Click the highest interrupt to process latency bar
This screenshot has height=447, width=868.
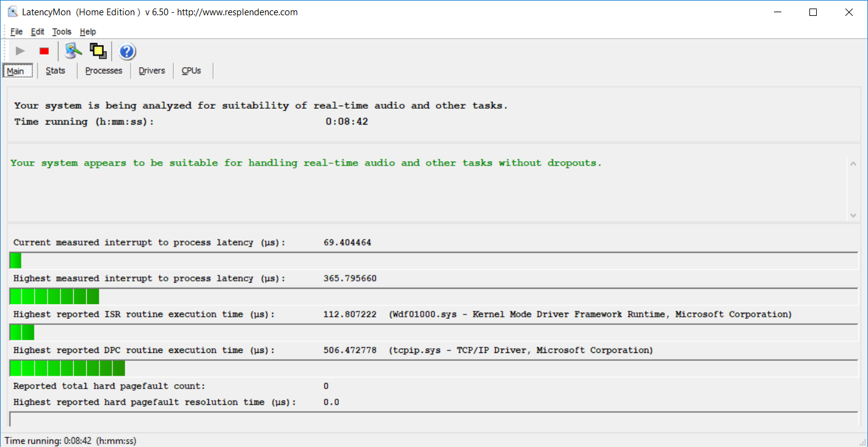tap(433, 296)
